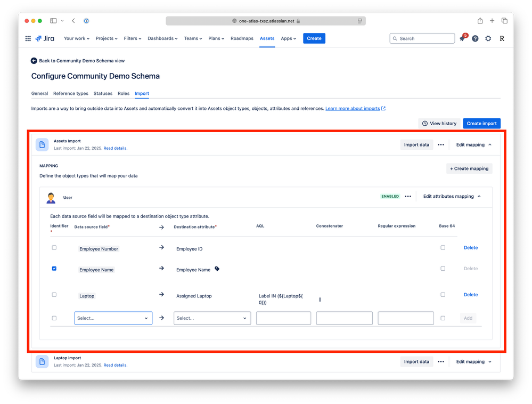Collapse Edit attributes mapping for User

pyautogui.click(x=452, y=196)
